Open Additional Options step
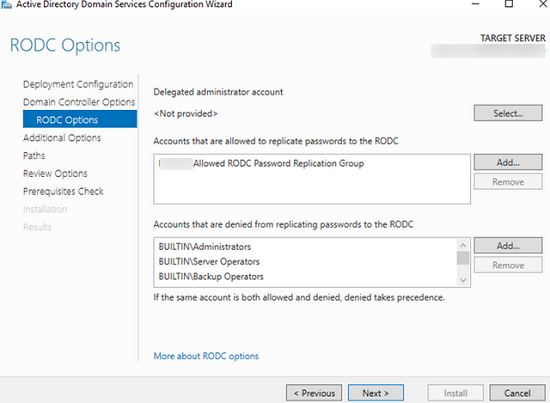This screenshot has width=550, height=403. (x=62, y=138)
